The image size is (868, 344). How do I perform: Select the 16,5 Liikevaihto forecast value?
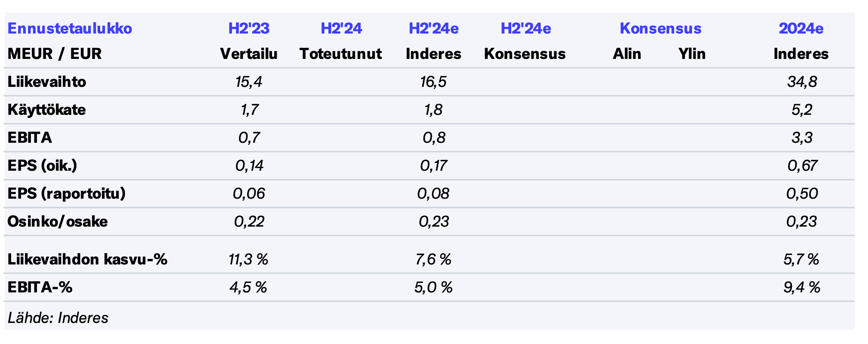(433, 82)
